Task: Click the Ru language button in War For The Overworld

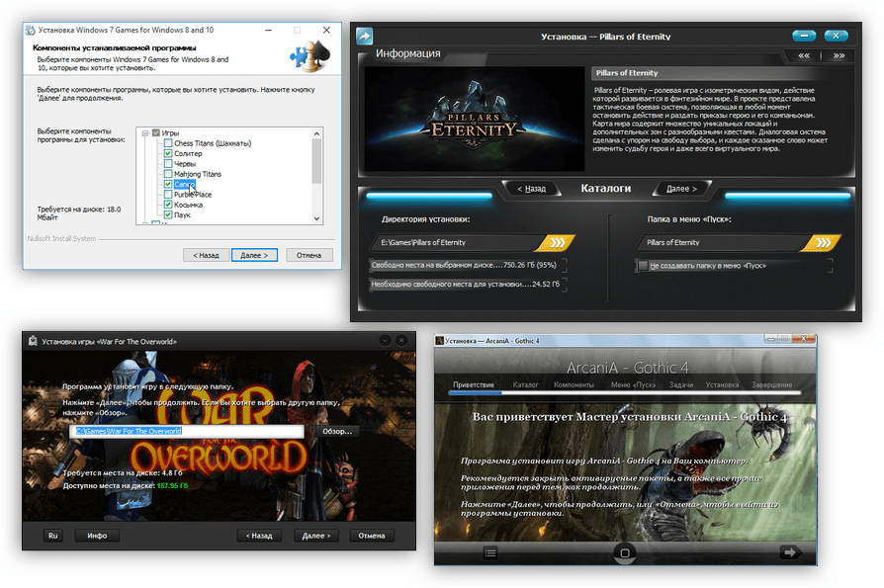Action: coord(53,536)
